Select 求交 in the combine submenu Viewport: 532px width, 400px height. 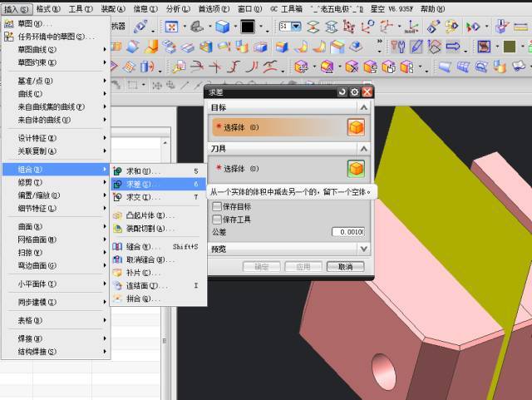pyautogui.click(x=158, y=197)
